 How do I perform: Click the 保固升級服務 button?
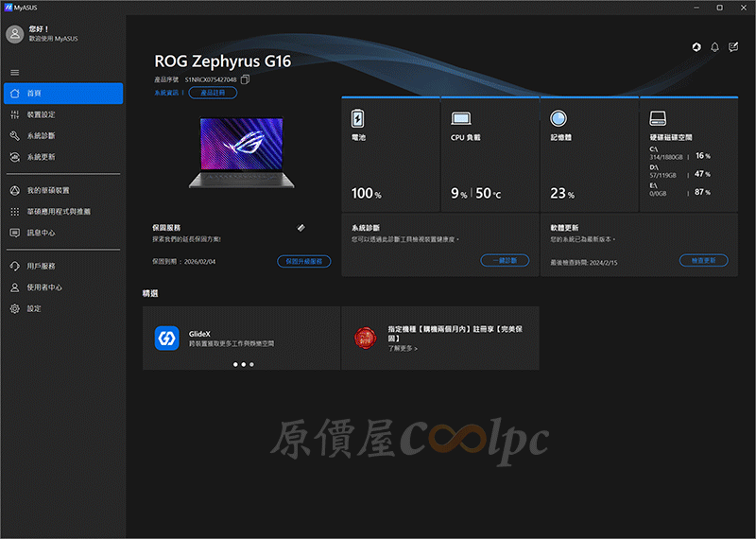303,261
